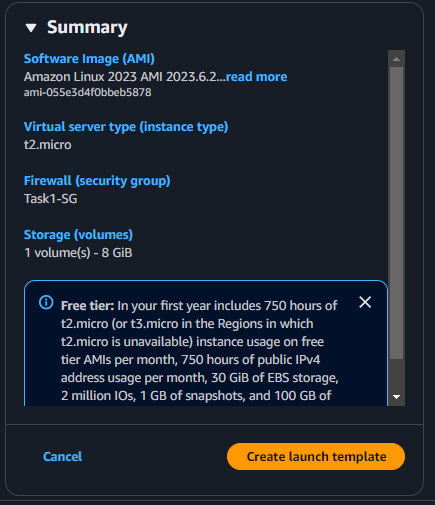This screenshot has height=505, width=435.
Task: Dismiss the Free tier notice with X
Action: [365, 302]
